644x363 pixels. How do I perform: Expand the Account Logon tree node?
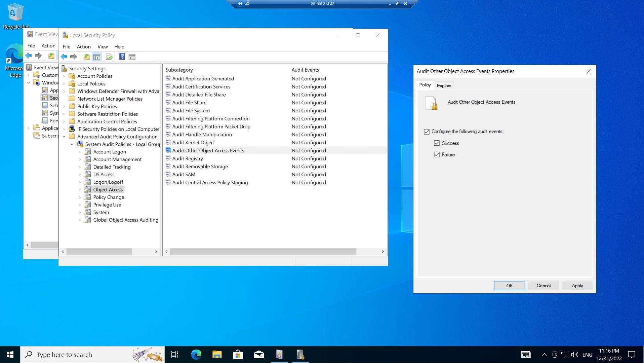tap(80, 152)
